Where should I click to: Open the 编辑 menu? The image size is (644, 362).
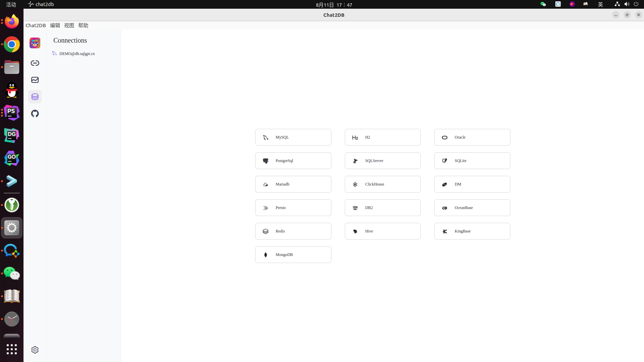coord(55,25)
